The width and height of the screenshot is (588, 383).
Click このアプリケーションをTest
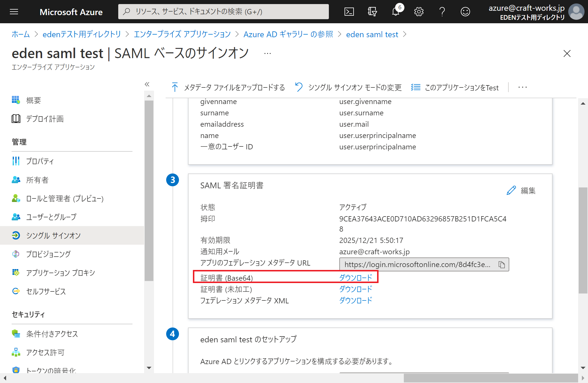click(x=455, y=87)
